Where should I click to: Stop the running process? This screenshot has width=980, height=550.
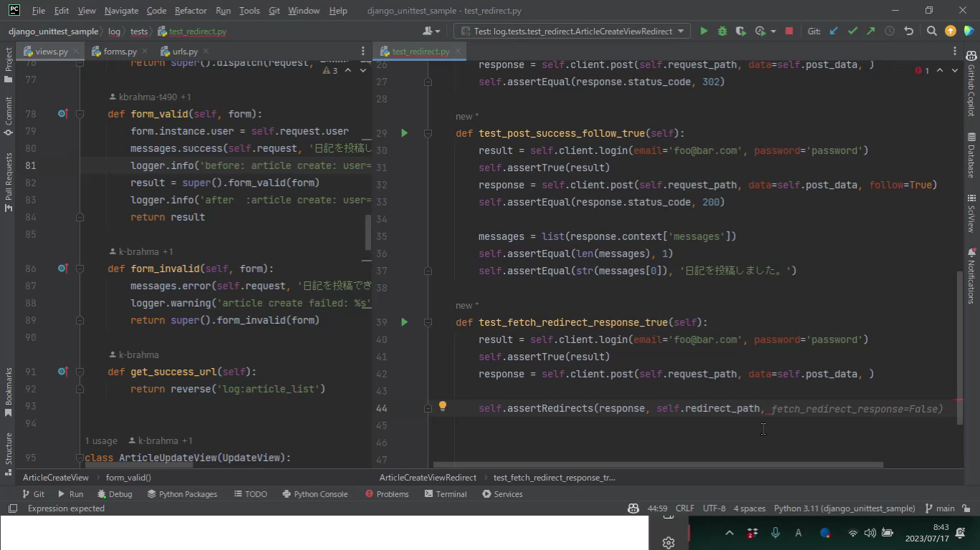pos(789,31)
